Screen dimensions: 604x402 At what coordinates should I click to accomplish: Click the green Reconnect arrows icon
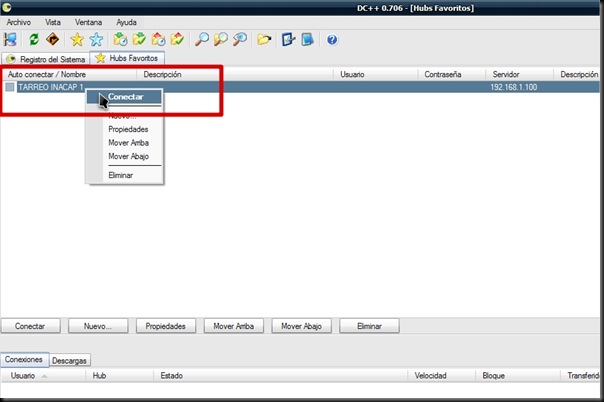coord(34,39)
